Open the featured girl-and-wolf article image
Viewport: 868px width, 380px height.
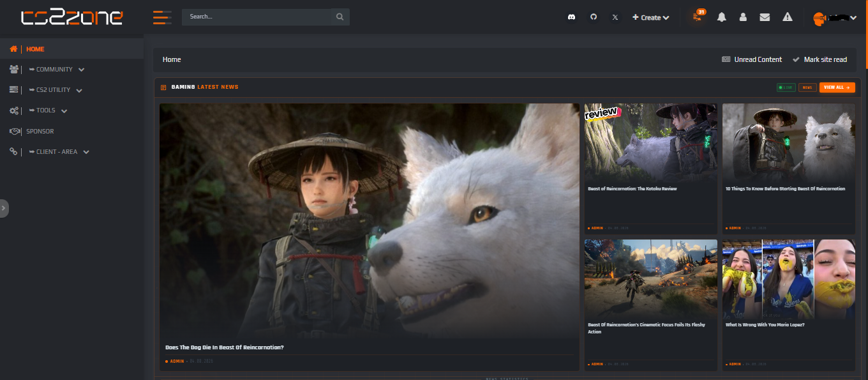369,221
